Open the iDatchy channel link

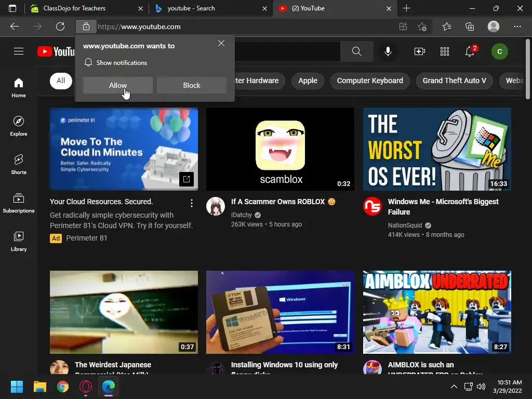click(241, 215)
